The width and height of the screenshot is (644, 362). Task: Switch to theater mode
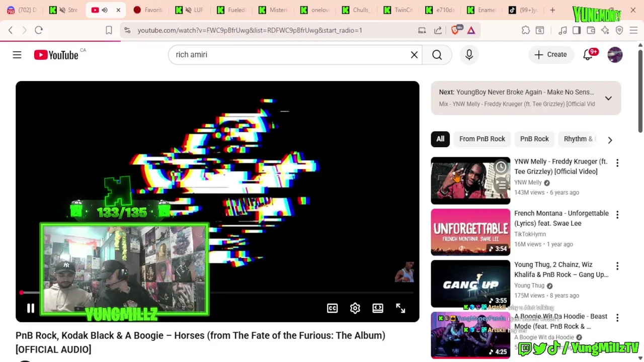click(378, 308)
